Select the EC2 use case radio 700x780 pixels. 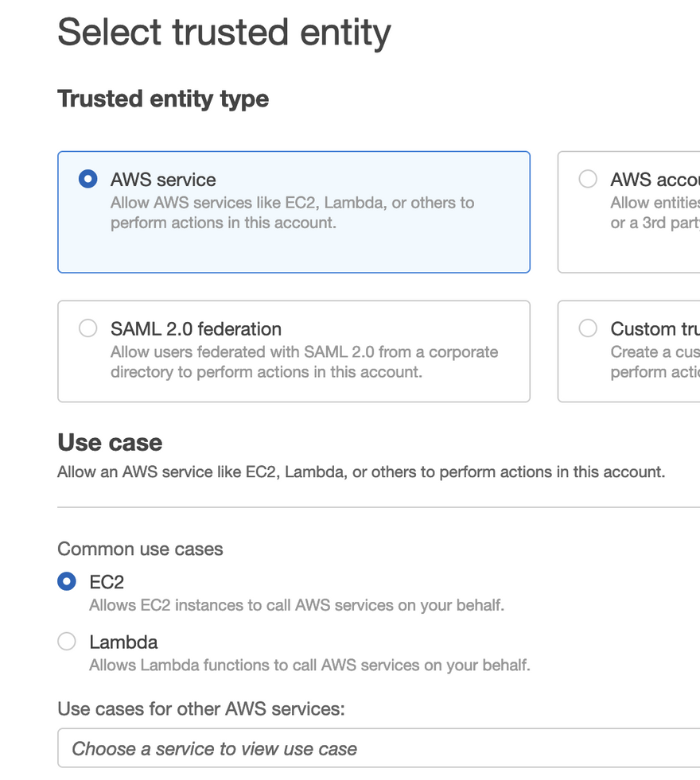(x=67, y=581)
